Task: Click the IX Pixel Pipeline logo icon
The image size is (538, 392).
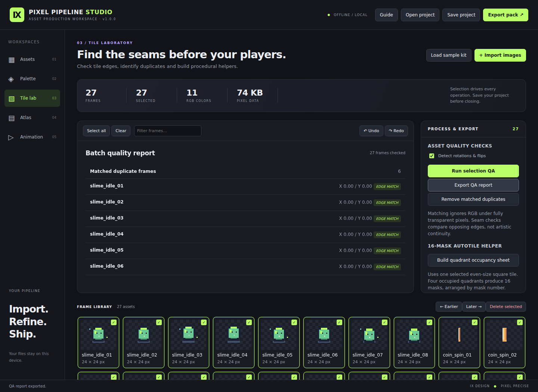Action: [x=17, y=15]
